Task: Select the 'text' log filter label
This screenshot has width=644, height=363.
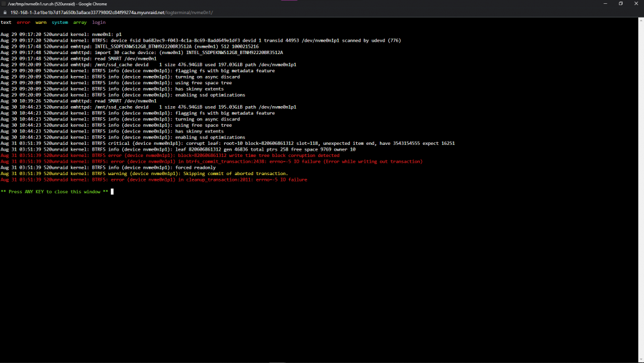Action: tap(6, 23)
